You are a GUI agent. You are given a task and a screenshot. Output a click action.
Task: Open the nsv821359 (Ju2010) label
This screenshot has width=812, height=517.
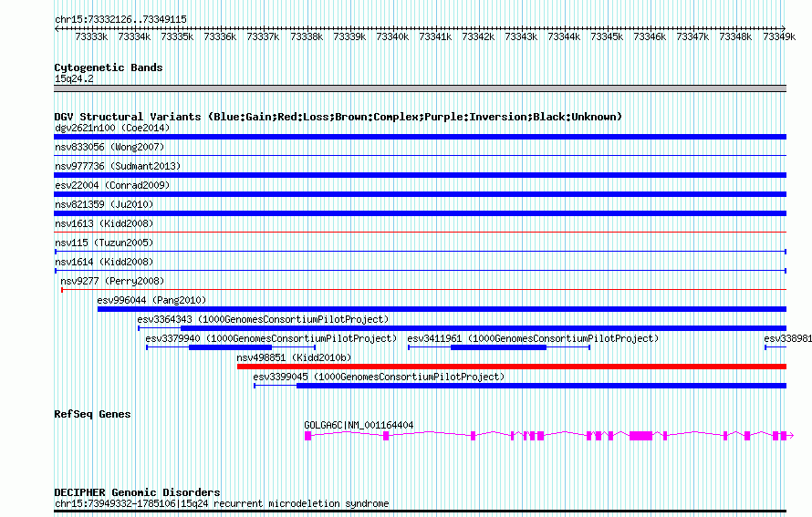[x=104, y=204]
